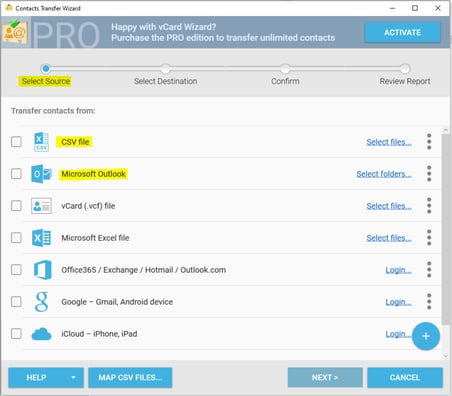
Task: Click the Select Source step marker
Action: click(x=46, y=69)
